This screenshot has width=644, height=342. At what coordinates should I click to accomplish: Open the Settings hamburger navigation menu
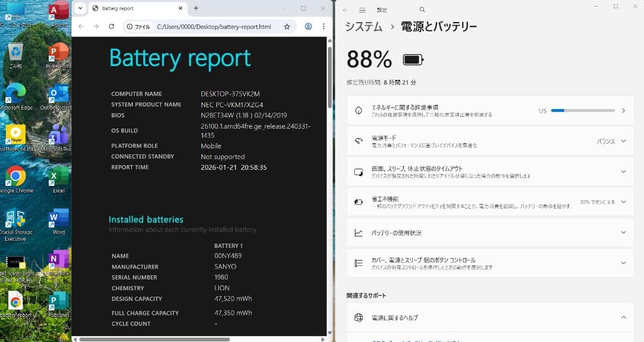pyautogui.click(x=363, y=10)
